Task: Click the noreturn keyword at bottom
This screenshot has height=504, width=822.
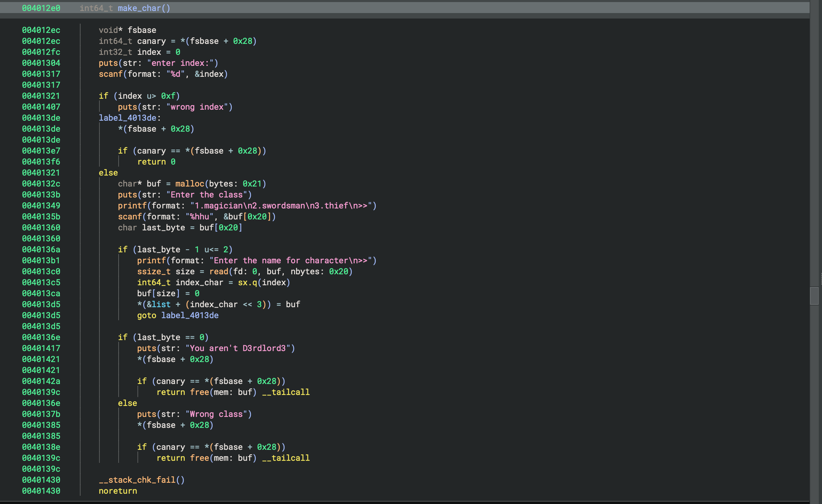Action: tap(118, 491)
